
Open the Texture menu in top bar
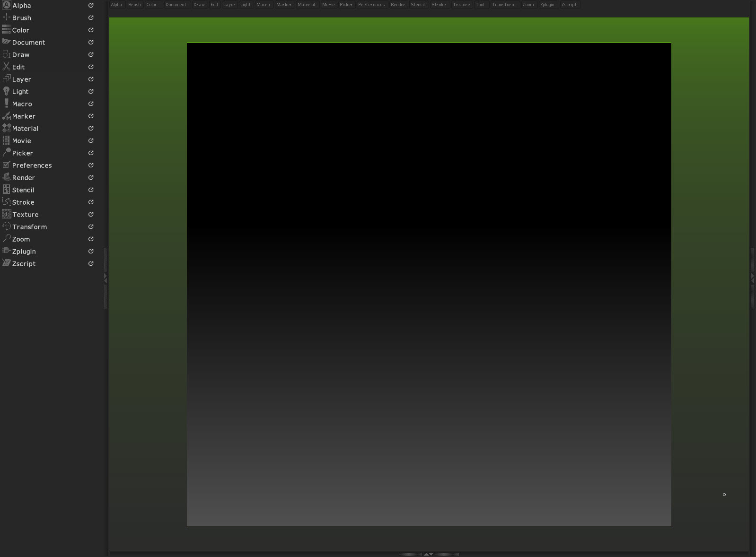[x=461, y=5]
